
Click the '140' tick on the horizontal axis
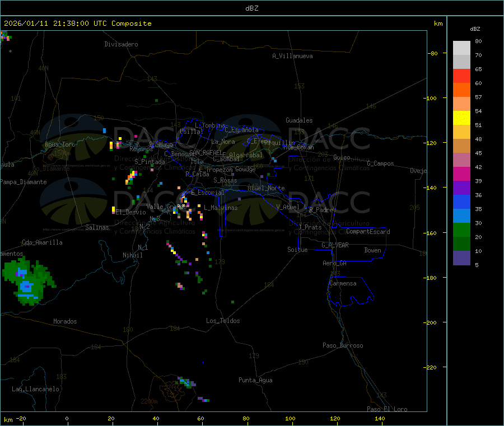coord(380,418)
